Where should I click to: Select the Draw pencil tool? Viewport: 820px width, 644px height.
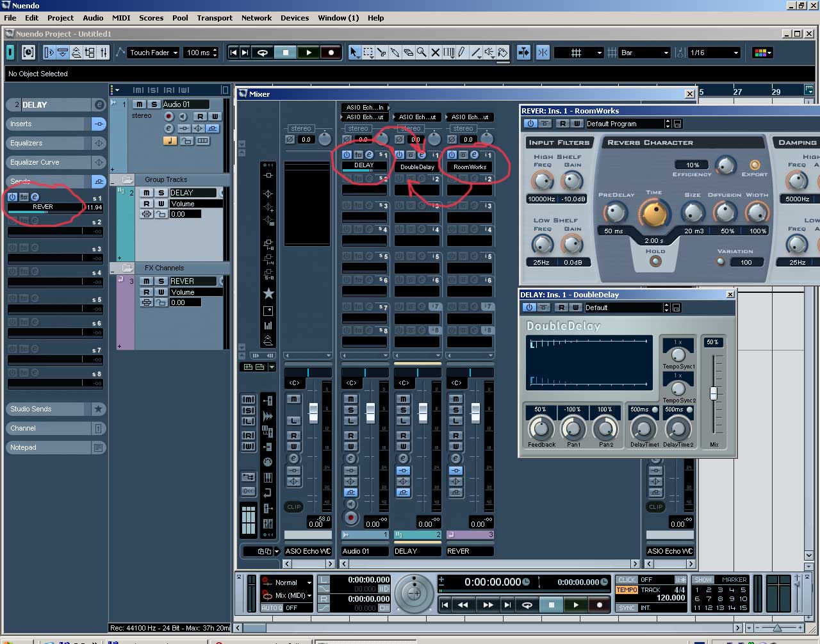[462, 53]
